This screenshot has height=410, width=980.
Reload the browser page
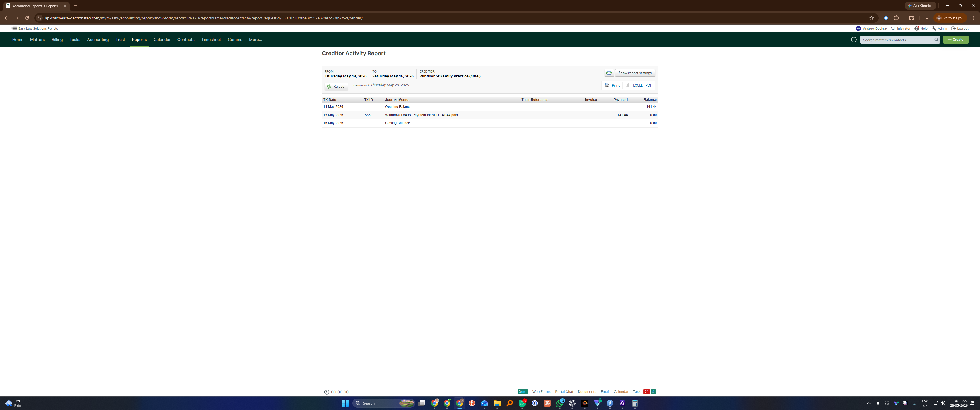[27, 18]
